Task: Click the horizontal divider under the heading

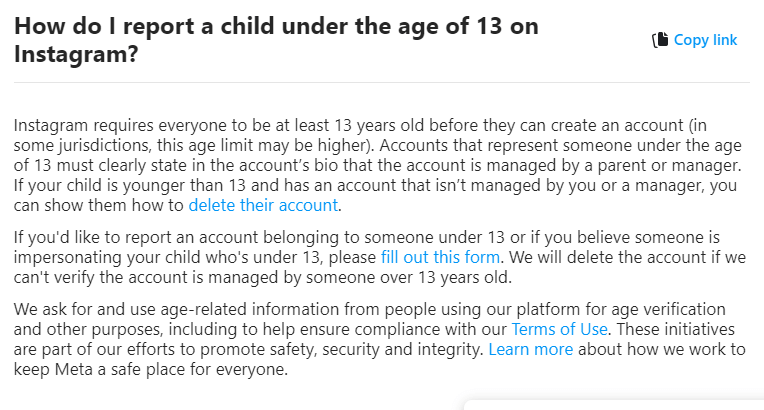Action: [382, 82]
